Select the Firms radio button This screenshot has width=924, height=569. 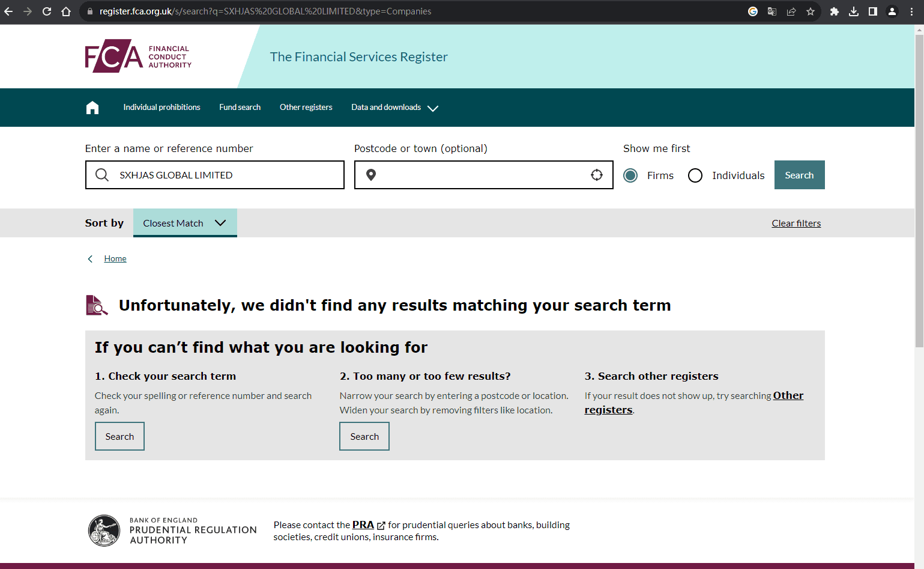click(x=630, y=175)
